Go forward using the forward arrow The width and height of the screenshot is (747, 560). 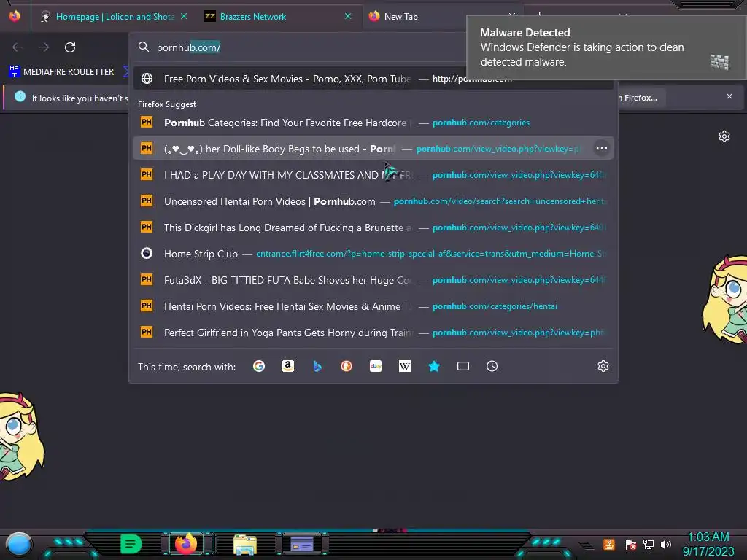pos(44,47)
